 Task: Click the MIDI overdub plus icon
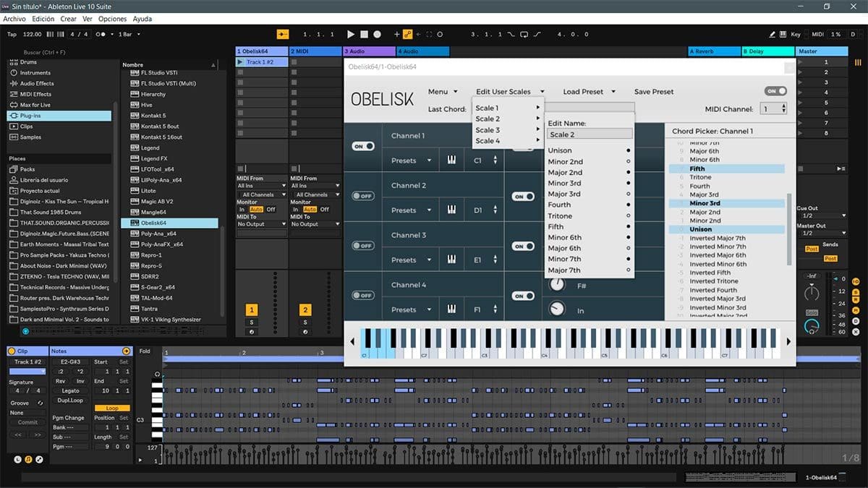pyautogui.click(x=396, y=34)
